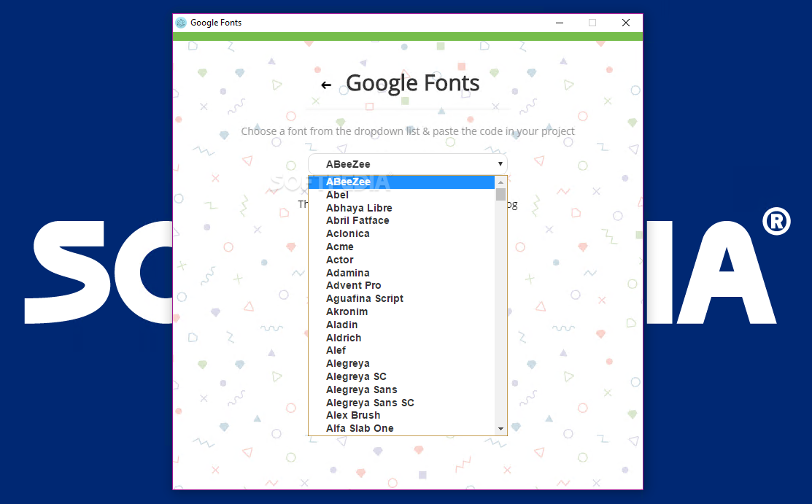Select Aguafina Script option
812x504 pixels.
(402, 299)
